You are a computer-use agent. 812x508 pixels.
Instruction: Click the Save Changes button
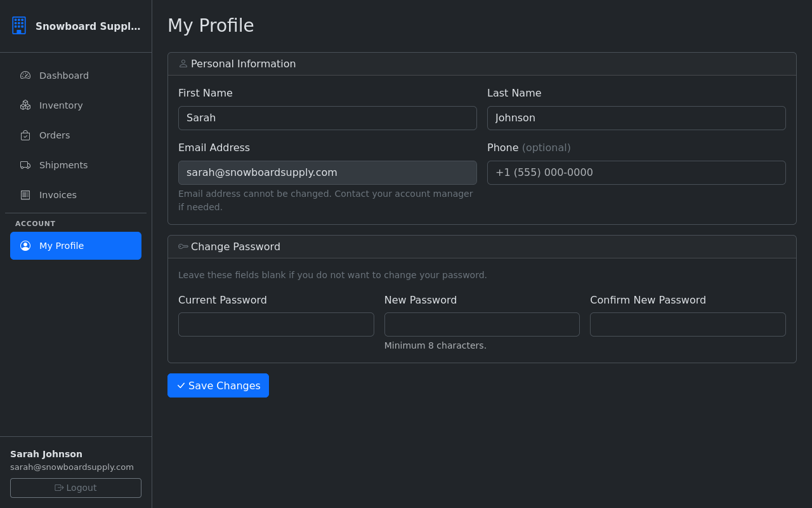218,385
